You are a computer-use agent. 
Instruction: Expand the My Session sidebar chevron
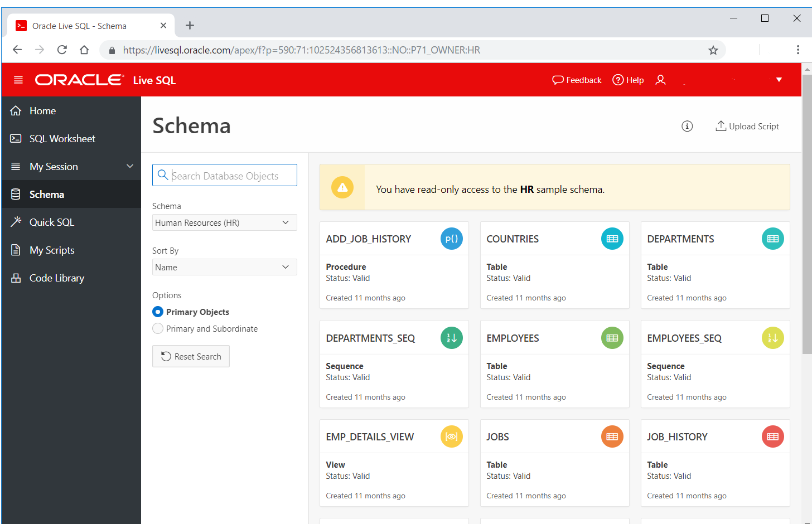130,166
